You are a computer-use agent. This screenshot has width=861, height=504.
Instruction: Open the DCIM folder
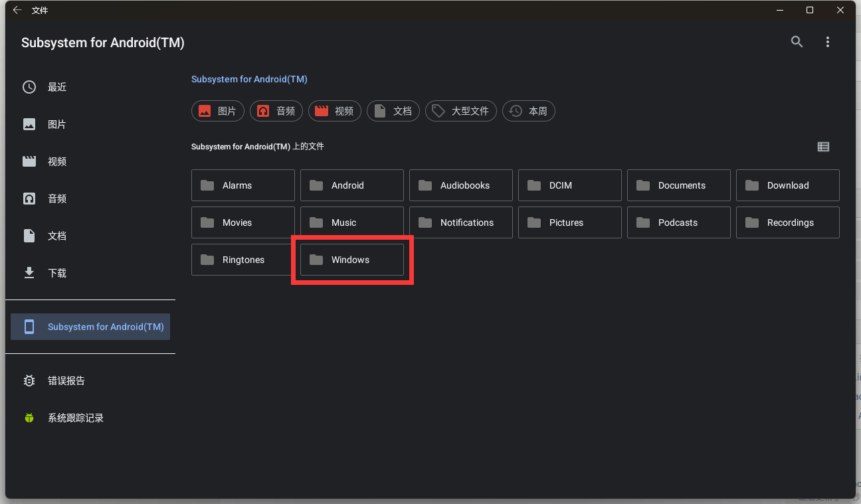(570, 185)
